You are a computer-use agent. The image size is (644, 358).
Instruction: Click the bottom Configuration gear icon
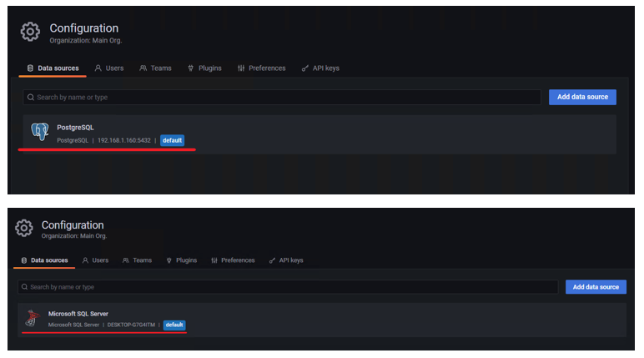pyautogui.click(x=24, y=228)
